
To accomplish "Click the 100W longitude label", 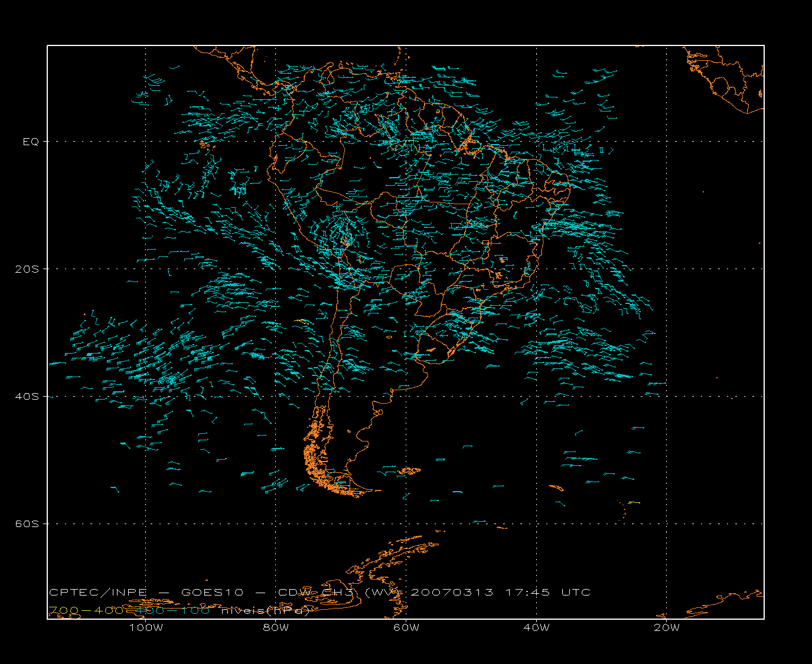I will [x=146, y=628].
